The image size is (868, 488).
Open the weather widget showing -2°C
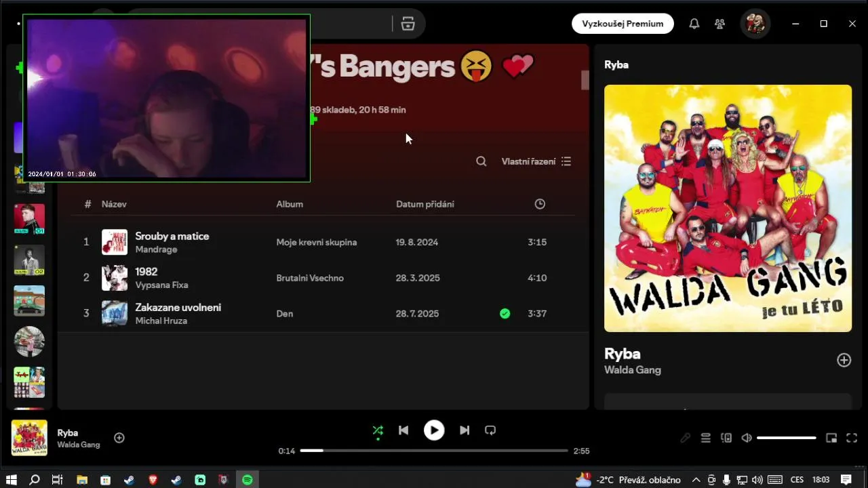pyautogui.click(x=629, y=480)
